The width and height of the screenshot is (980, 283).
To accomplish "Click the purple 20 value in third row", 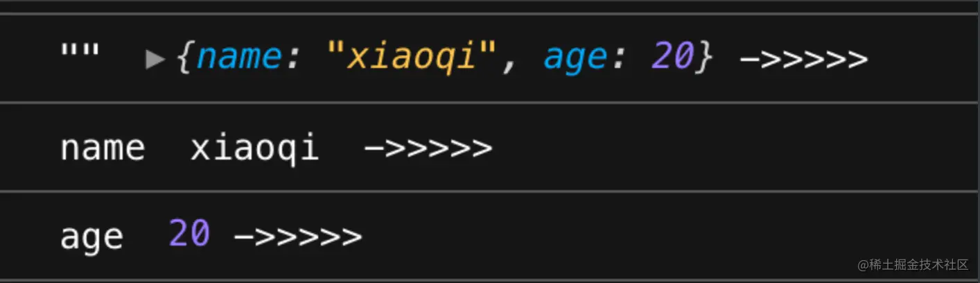I will [x=189, y=234].
